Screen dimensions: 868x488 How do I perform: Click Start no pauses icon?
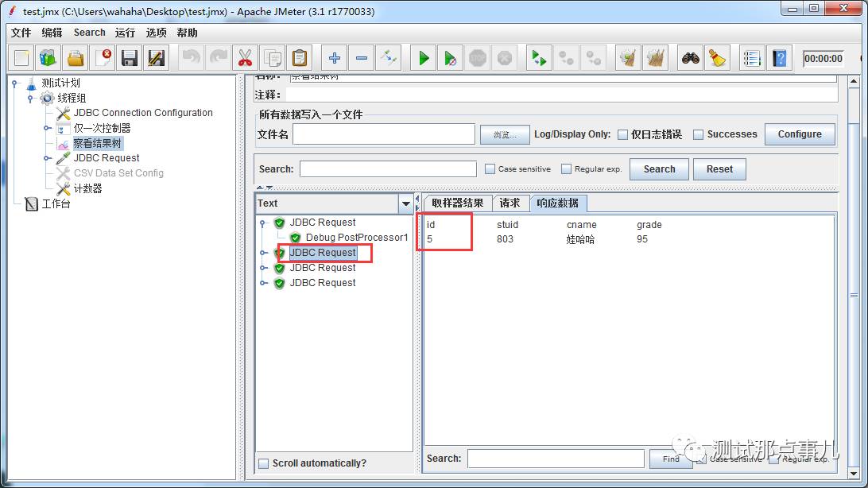(451, 58)
